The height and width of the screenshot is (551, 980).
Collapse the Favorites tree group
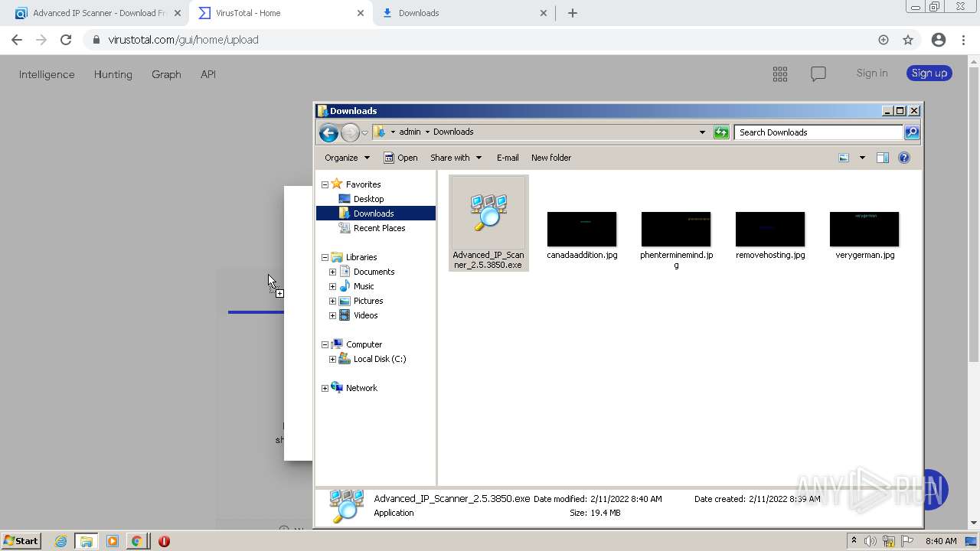coord(325,184)
